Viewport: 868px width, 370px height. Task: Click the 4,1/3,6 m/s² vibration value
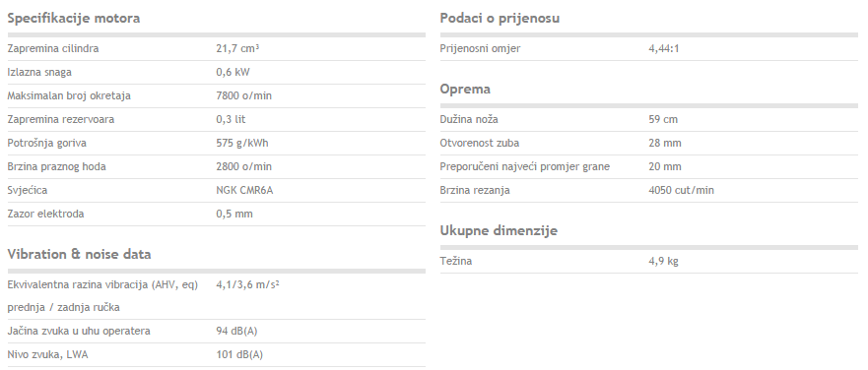click(x=247, y=284)
